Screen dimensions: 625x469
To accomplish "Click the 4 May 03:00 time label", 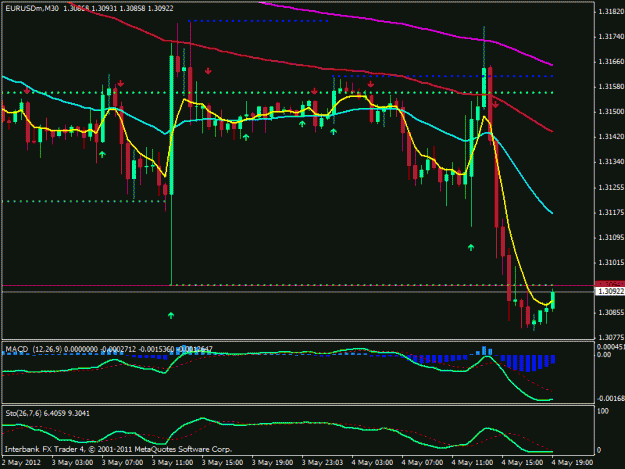I will tap(373, 463).
